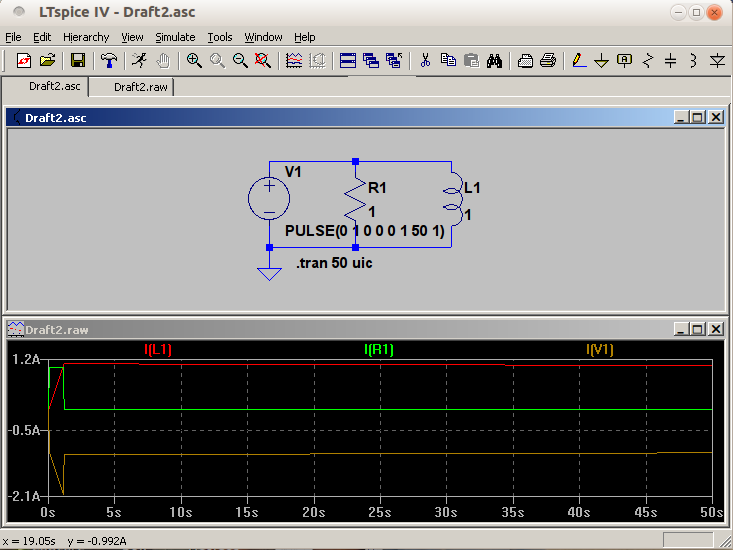
Task: Select the I(V1) trace label
Action: click(599, 349)
